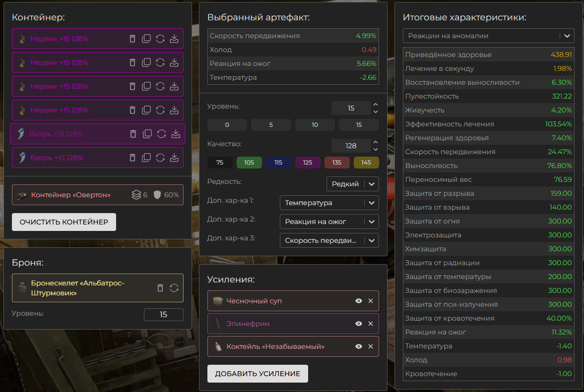Set level preset to 10
The height and width of the screenshot is (392, 584).
coord(315,125)
